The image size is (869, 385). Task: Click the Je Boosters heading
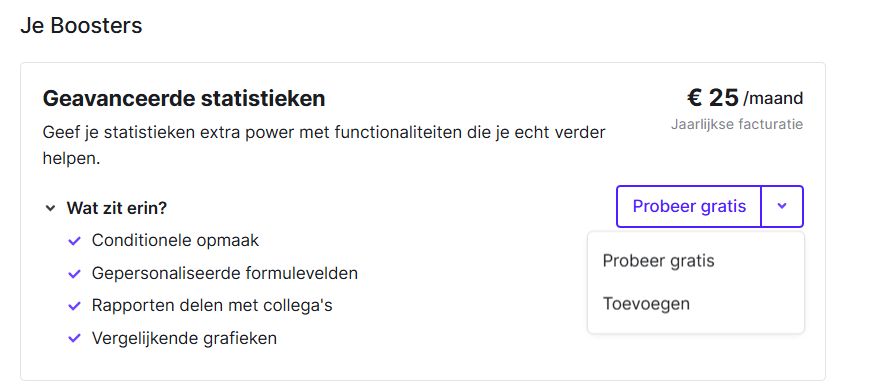81,25
